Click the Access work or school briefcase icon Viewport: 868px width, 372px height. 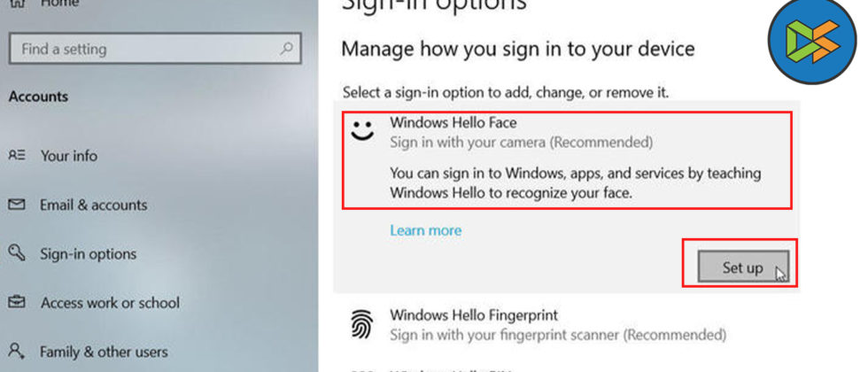17,303
